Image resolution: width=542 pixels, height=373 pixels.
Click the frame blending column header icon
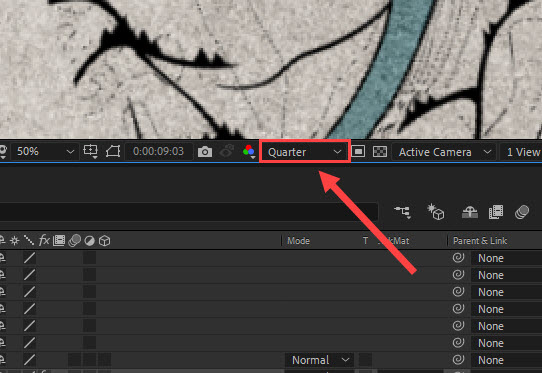pyautogui.click(x=59, y=241)
